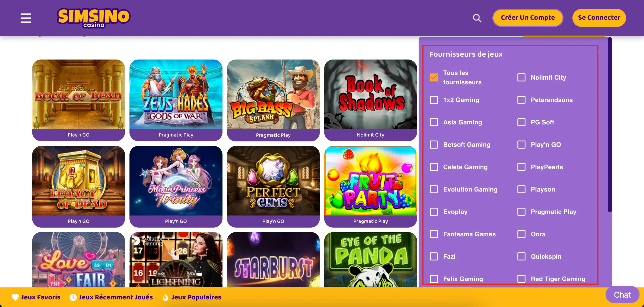644x307 pixels.
Task: Open Jeux Favoris tab
Action: tap(36, 297)
